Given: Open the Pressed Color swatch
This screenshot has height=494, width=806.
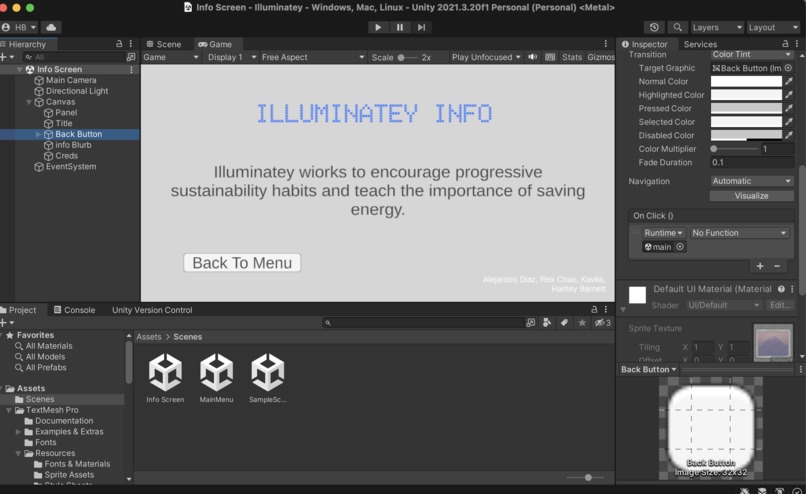Looking at the screenshot, I should 746,108.
